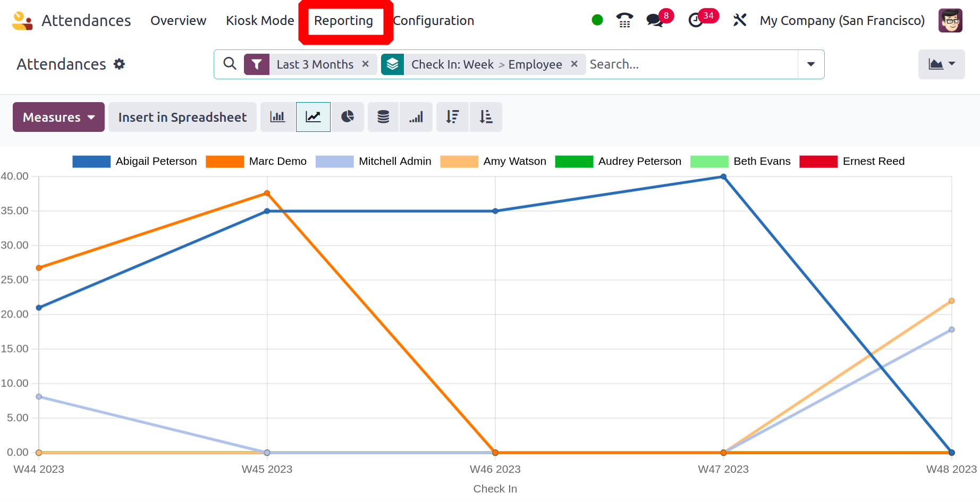
Task: Click Marc Demo's W45 2023 peak point
Action: point(267,194)
